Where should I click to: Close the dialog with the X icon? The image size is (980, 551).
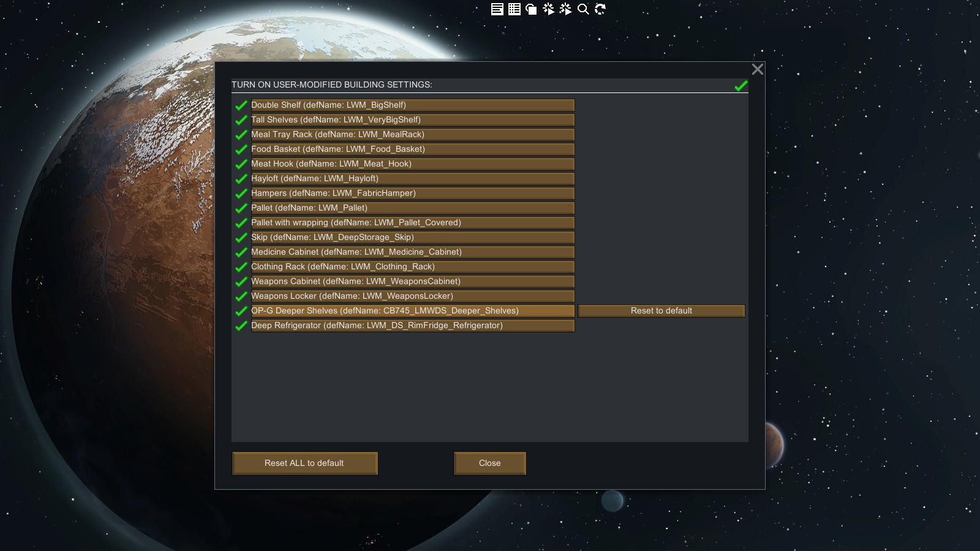(x=758, y=69)
